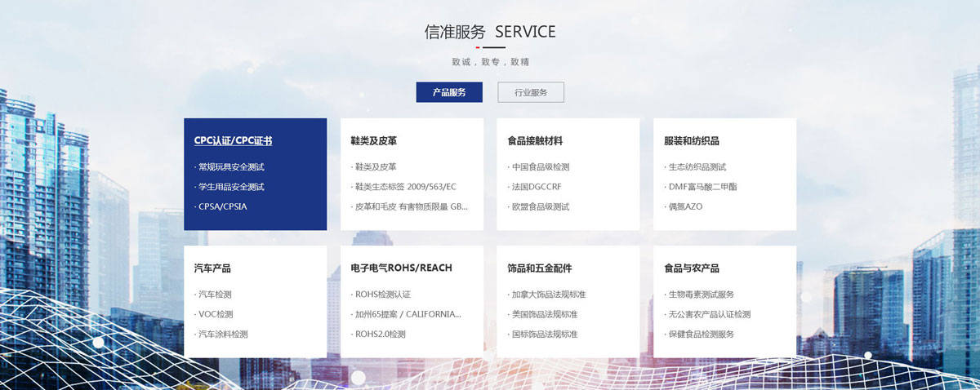
Task: Open 法国DGCCRF link
Action: click(536, 187)
